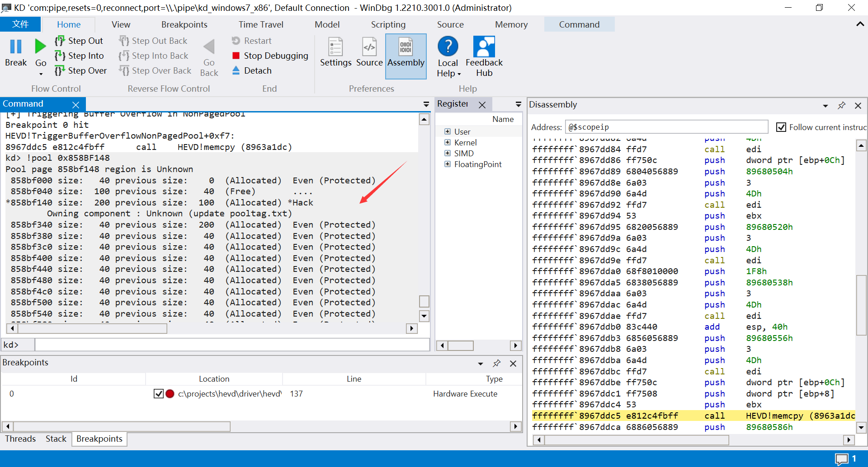Close the Command tab
The image size is (868, 467).
pos(76,105)
